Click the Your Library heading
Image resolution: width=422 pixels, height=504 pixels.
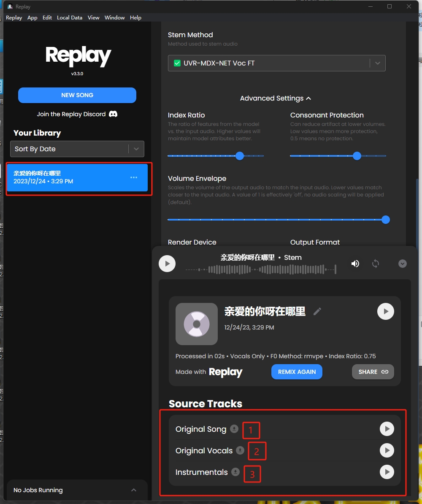point(37,133)
